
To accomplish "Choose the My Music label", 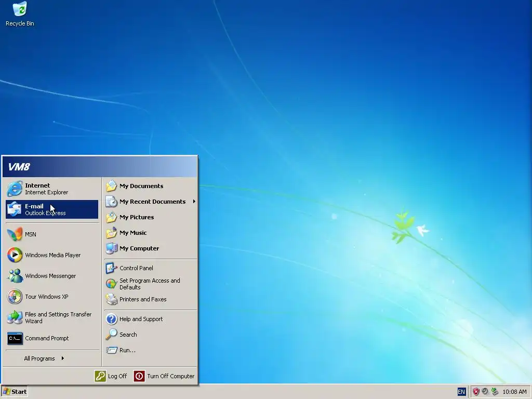I will (133, 233).
